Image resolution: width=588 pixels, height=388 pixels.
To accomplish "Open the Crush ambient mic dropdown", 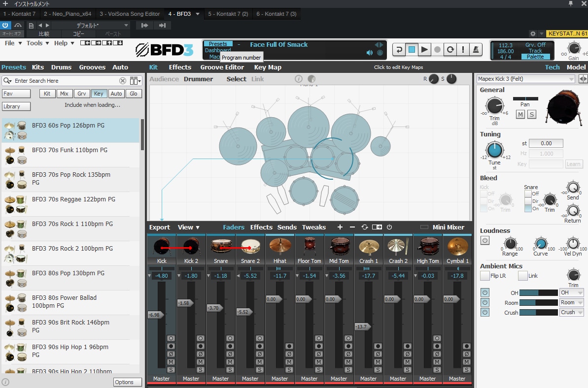I will pyautogui.click(x=572, y=312).
